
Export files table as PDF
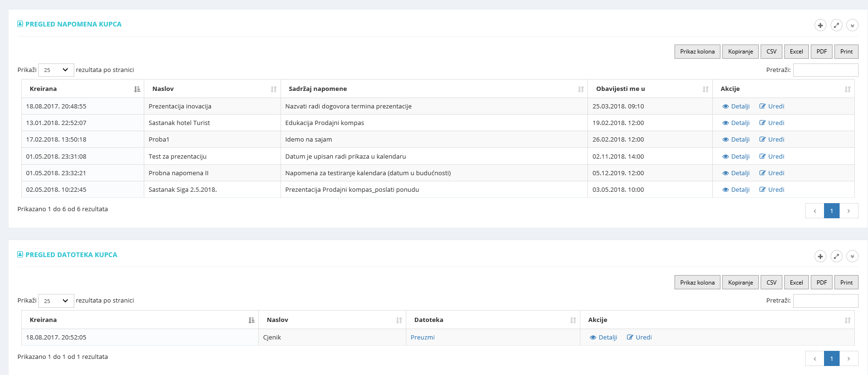click(822, 283)
